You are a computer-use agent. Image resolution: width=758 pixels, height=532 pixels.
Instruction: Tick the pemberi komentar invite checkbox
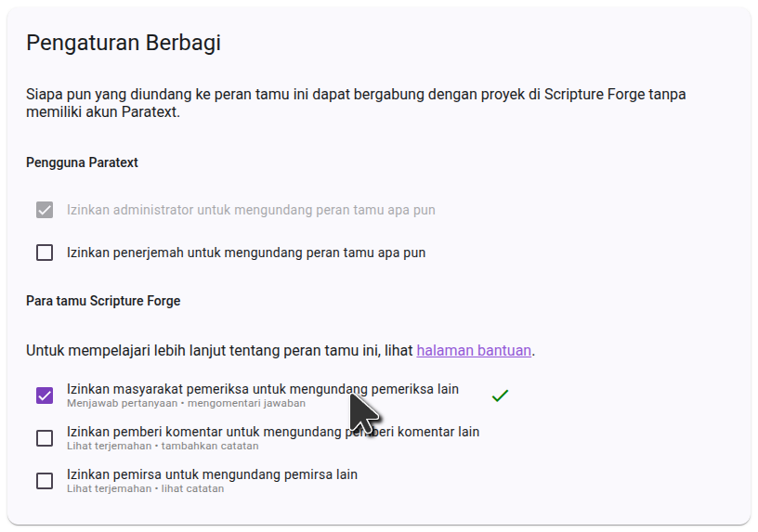45,438
